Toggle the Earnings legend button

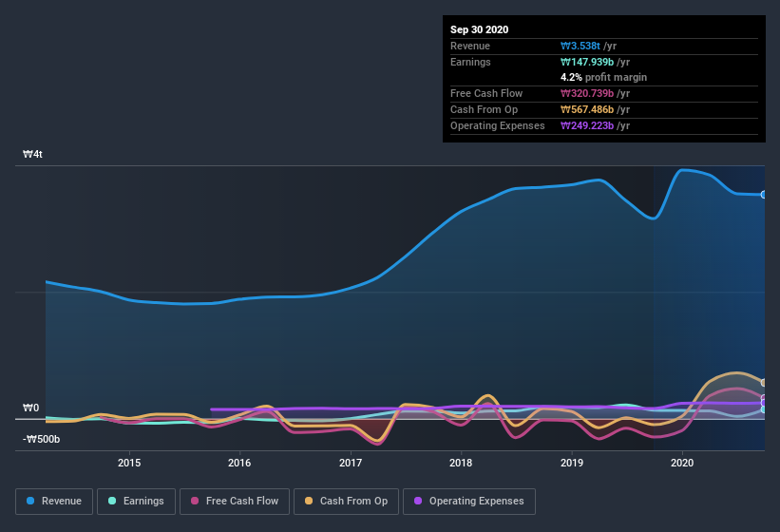[136, 502]
